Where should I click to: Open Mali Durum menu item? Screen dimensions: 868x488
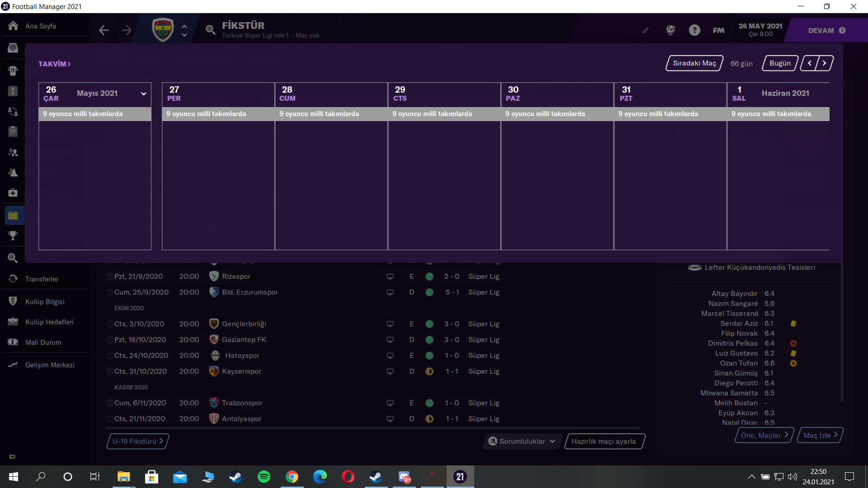point(43,343)
